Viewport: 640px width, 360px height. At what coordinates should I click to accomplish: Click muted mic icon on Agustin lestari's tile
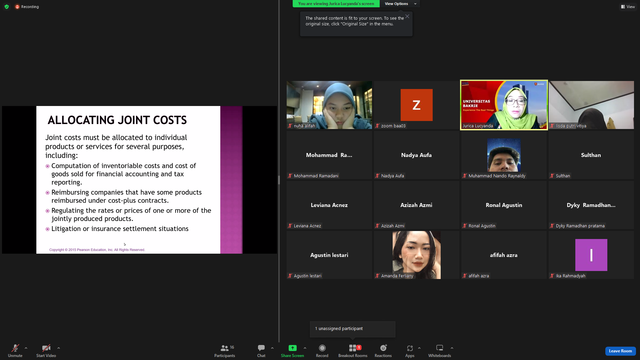(x=290, y=276)
